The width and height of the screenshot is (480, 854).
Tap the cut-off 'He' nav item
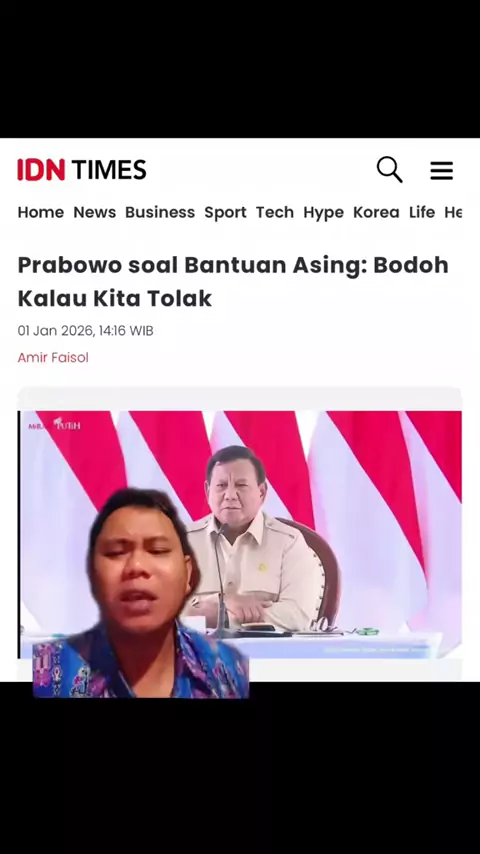[x=453, y=212]
